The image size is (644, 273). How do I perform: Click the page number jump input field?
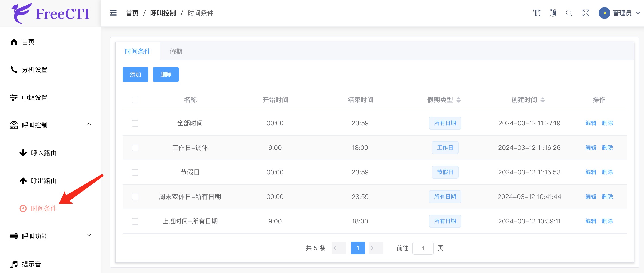(x=423, y=248)
